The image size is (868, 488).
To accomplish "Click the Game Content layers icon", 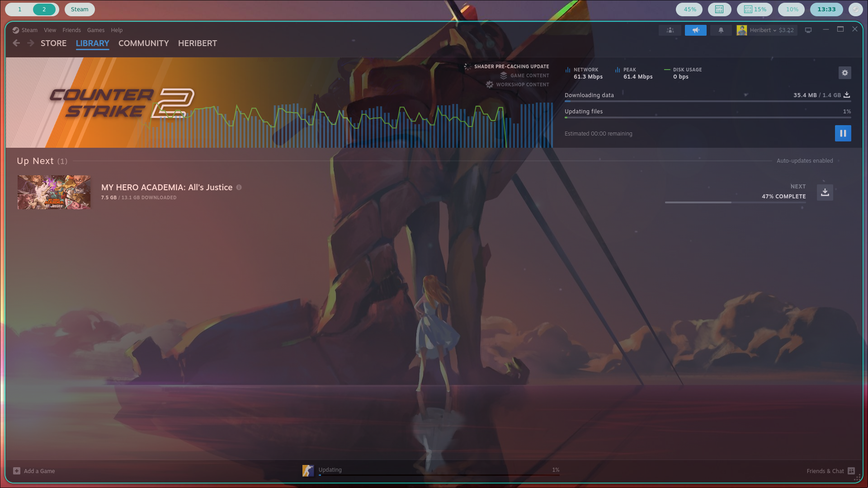I will pos(504,75).
